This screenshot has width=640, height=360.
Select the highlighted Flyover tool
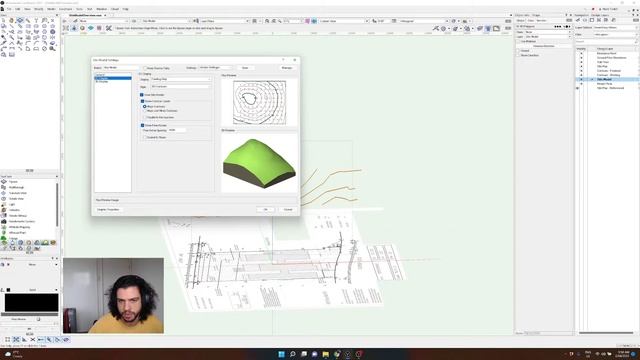pyautogui.click(x=20, y=20)
